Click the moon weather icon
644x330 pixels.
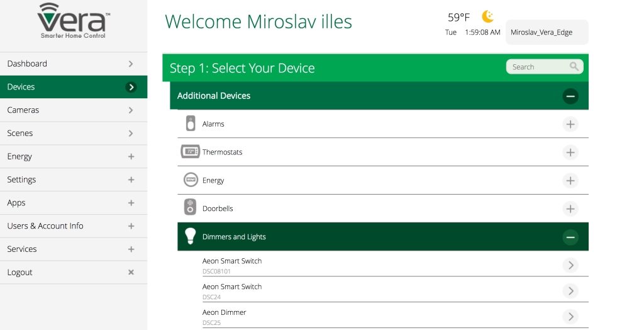[x=487, y=17]
